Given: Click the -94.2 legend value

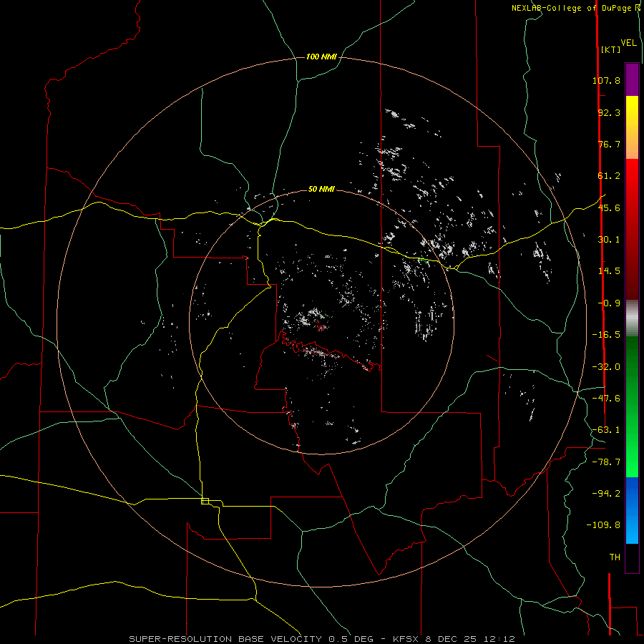Looking at the screenshot, I should 606,493.
